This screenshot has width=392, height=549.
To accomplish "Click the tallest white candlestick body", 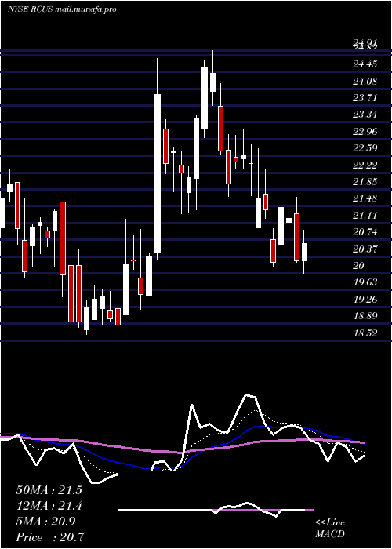I will click(x=158, y=173).
